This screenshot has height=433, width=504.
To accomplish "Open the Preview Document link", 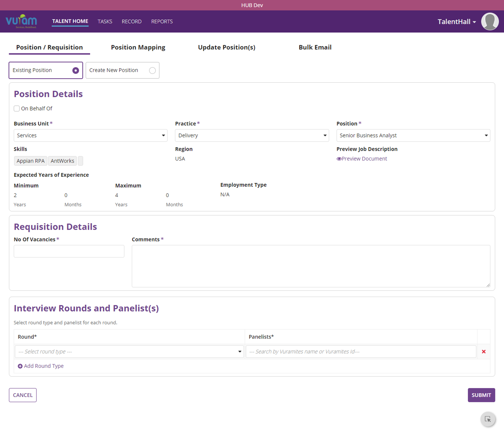I will [x=364, y=159].
